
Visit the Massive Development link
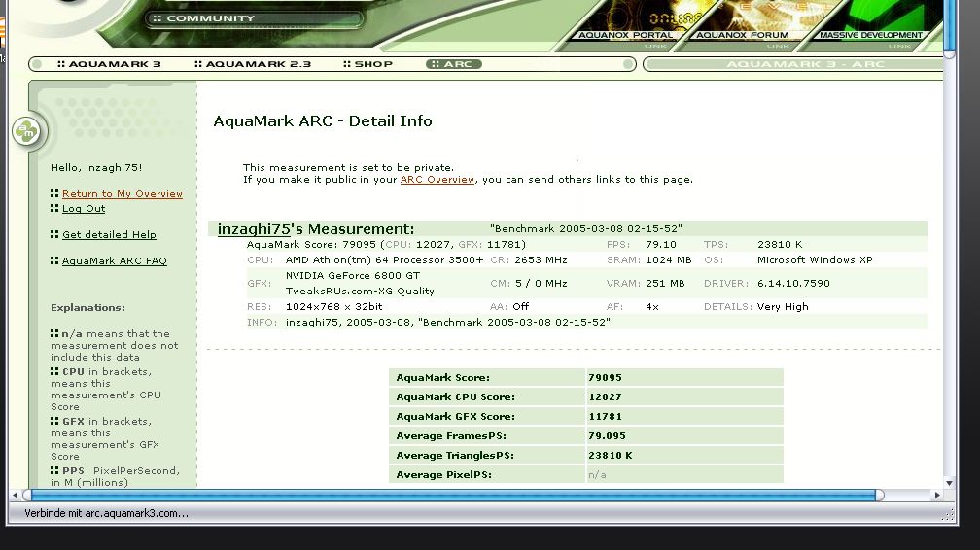(x=871, y=35)
